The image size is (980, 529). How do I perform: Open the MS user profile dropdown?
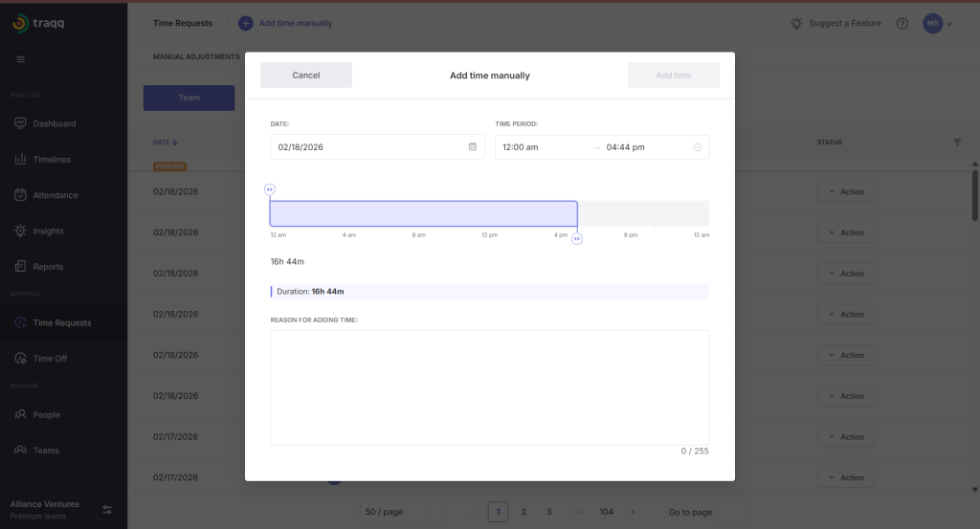pyautogui.click(x=937, y=24)
